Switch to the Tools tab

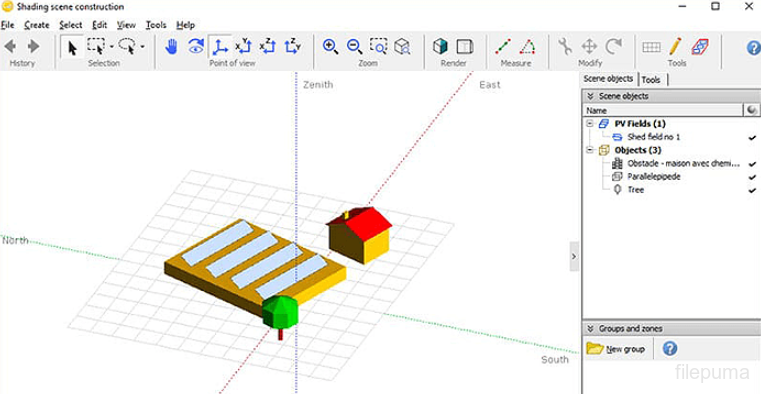click(651, 80)
